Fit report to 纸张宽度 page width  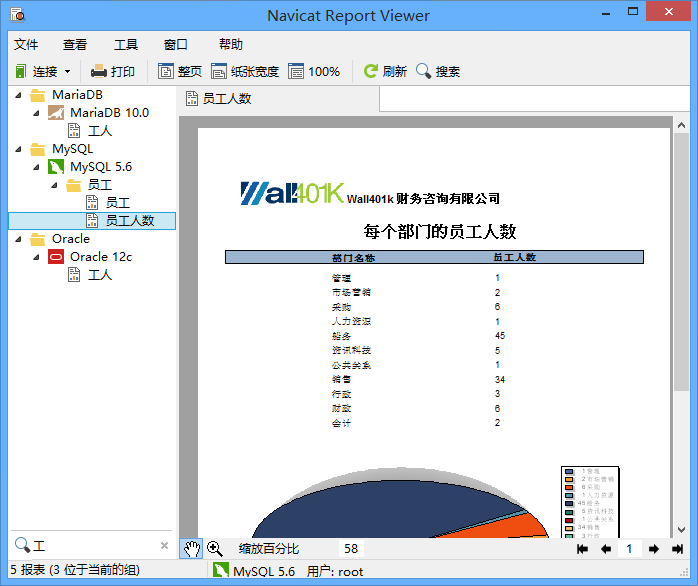coord(245,71)
